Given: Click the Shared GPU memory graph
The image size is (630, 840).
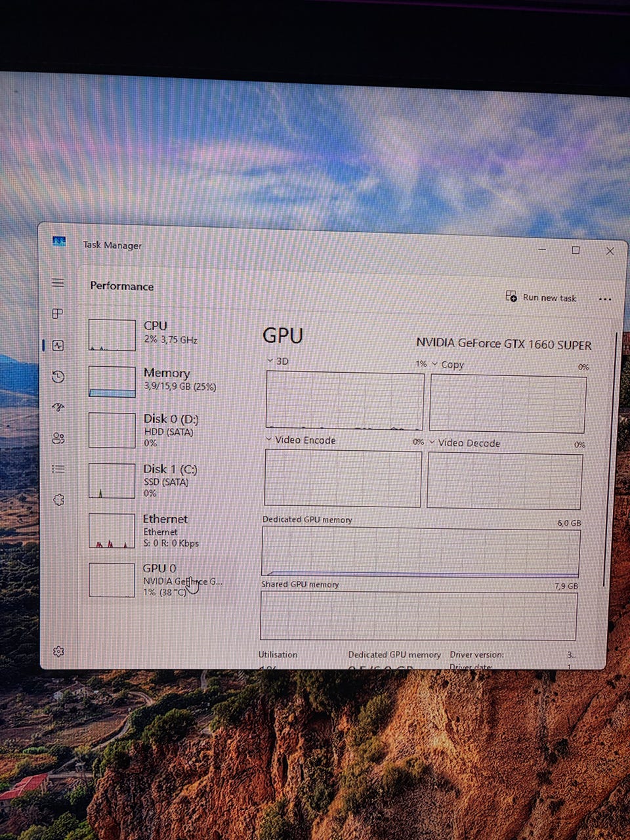Looking at the screenshot, I should (418, 616).
